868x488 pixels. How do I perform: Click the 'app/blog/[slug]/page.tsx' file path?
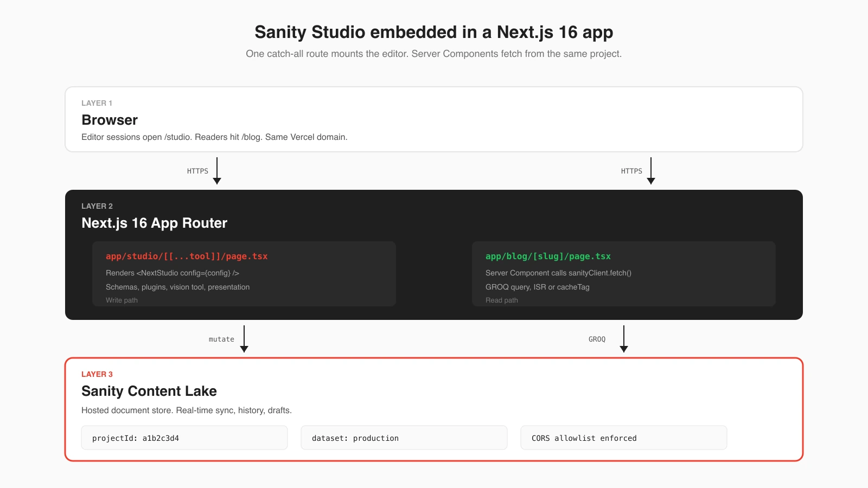coord(548,256)
